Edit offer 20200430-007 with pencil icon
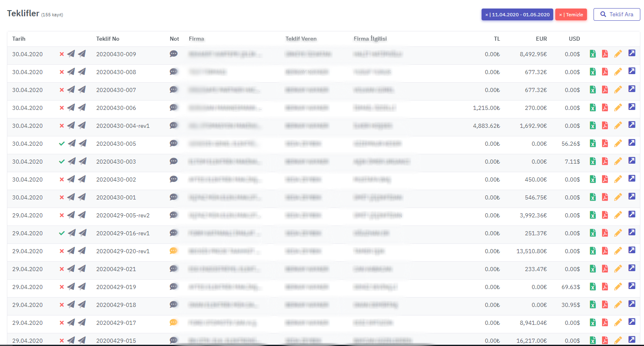Screen dimensions: 644x346 tap(618, 90)
